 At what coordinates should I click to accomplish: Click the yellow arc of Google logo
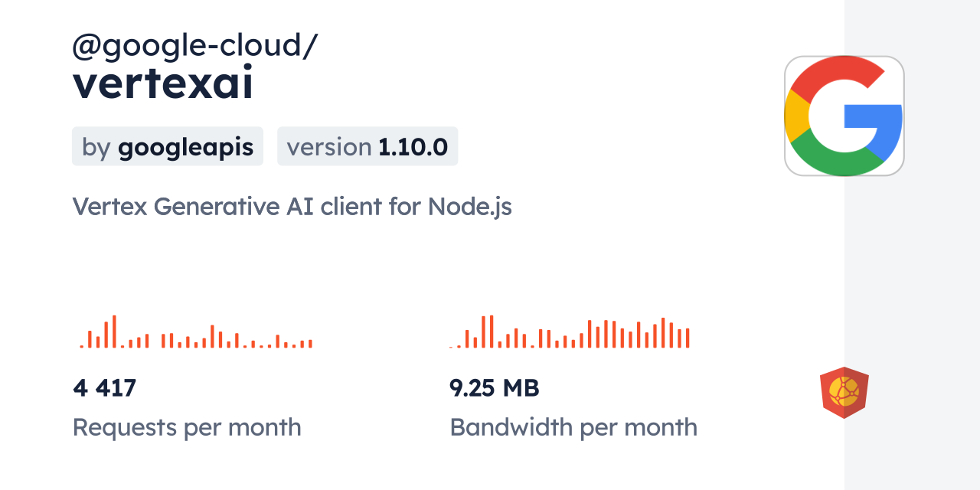coord(796,116)
